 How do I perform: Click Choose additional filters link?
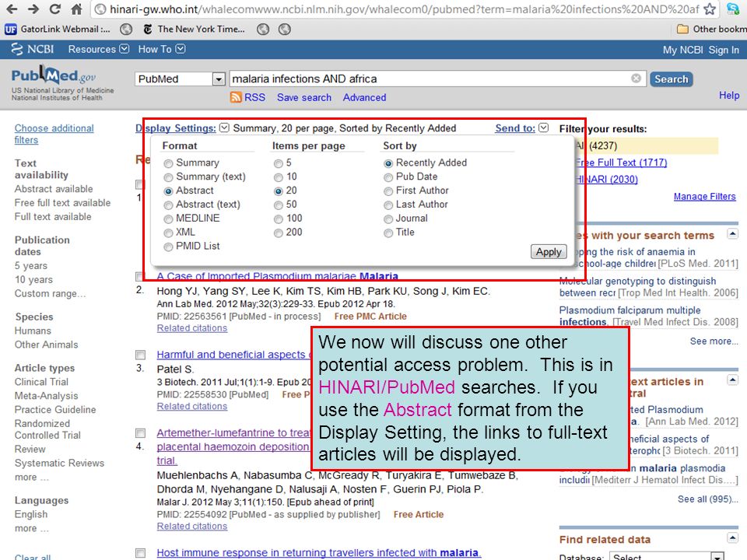54,134
